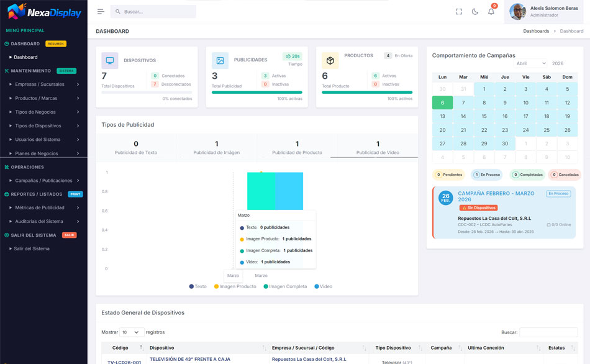
Task: Toggle the Video legend series in chart
Action: [323, 286]
